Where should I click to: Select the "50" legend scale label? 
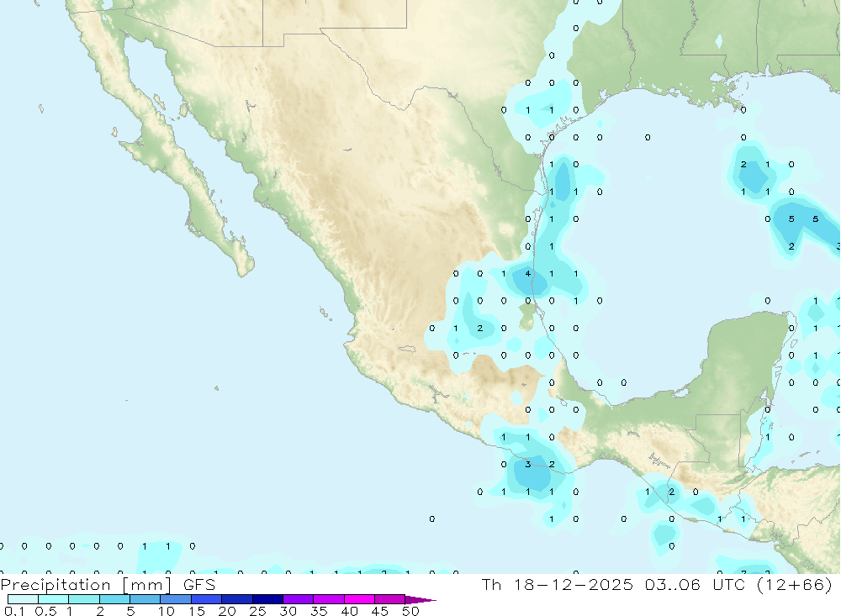(410, 611)
